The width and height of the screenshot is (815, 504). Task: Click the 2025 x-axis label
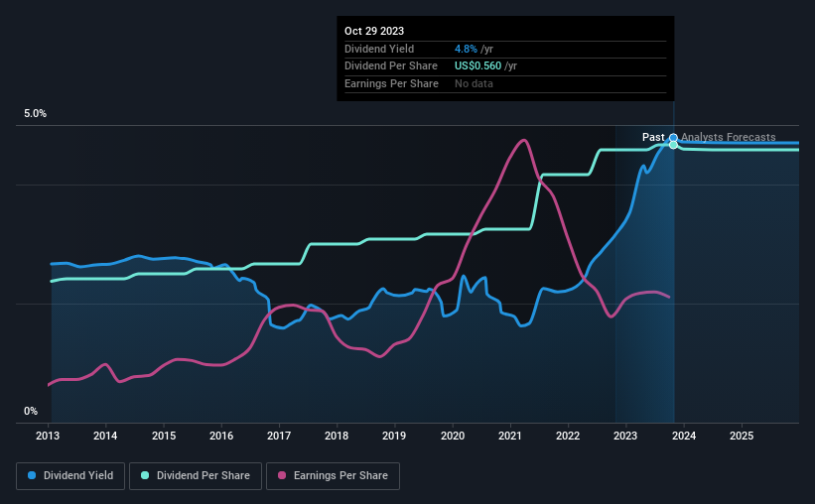pos(742,436)
